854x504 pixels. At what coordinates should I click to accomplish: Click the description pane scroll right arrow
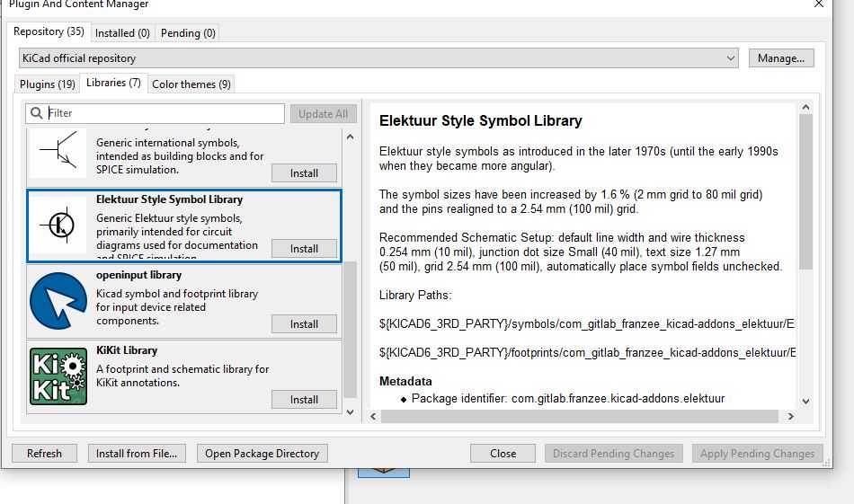(x=791, y=416)
